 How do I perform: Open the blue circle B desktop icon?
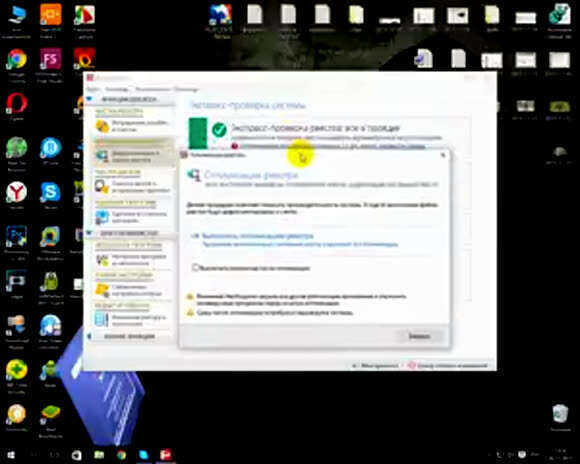pos(50,148)
